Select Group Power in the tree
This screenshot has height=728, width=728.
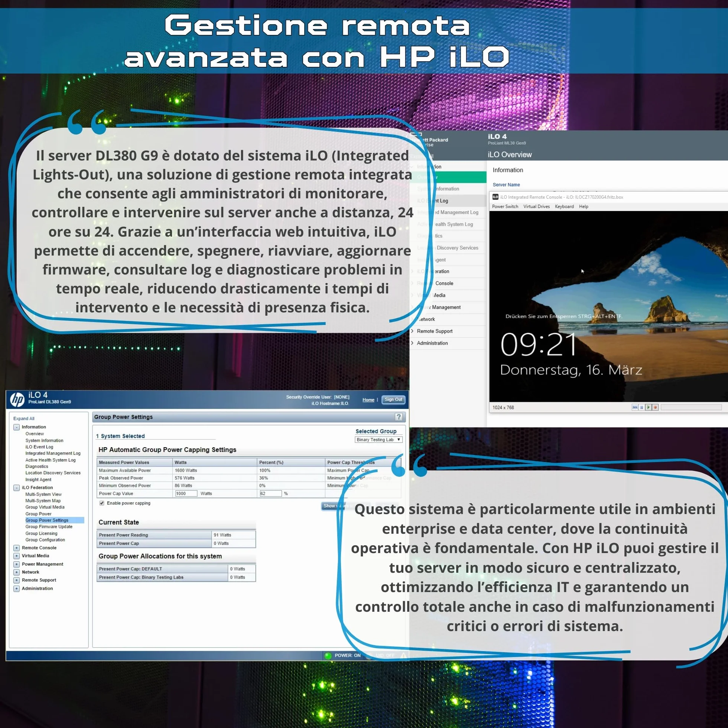click(x=38, y=514)
